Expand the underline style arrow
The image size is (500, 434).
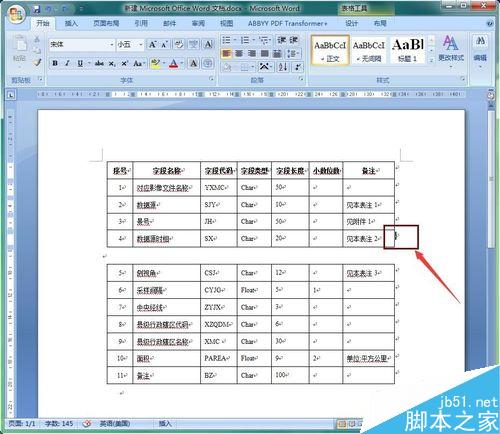pyautogui.click(x=89, y=63)
